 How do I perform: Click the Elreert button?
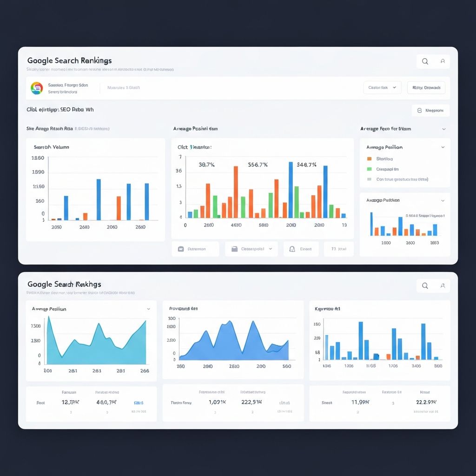coord(301,249)
